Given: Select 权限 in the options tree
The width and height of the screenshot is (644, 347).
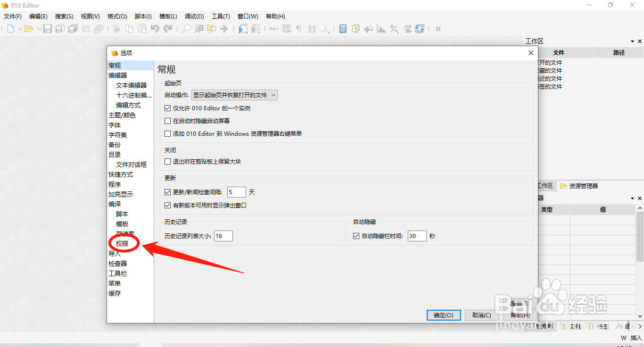Looking at the screenshot, I should pyautogui.click(x=122, y=244).
